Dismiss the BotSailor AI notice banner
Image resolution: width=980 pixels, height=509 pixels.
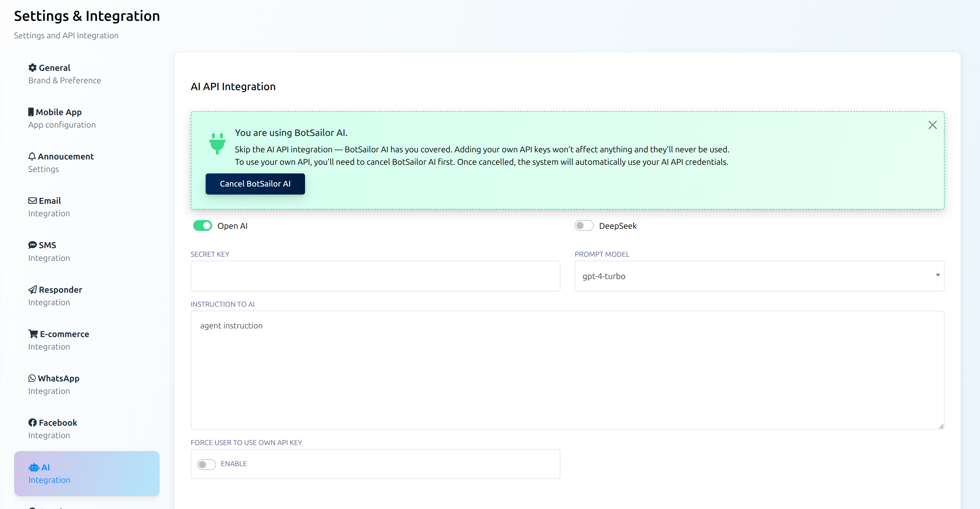(932, 125)
